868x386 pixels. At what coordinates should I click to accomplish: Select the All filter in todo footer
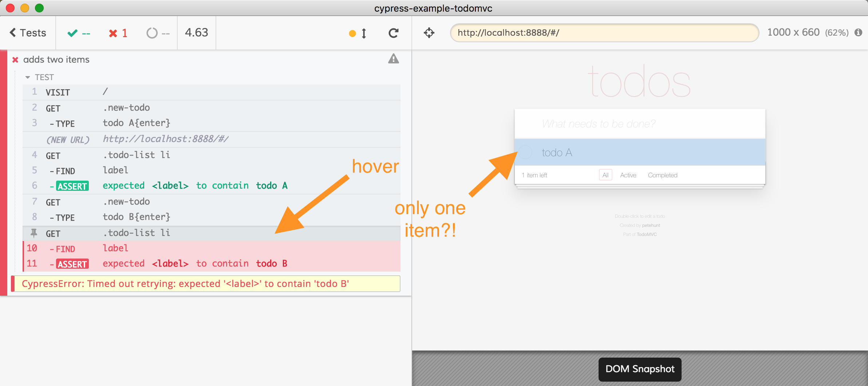(x=605, y=175)
